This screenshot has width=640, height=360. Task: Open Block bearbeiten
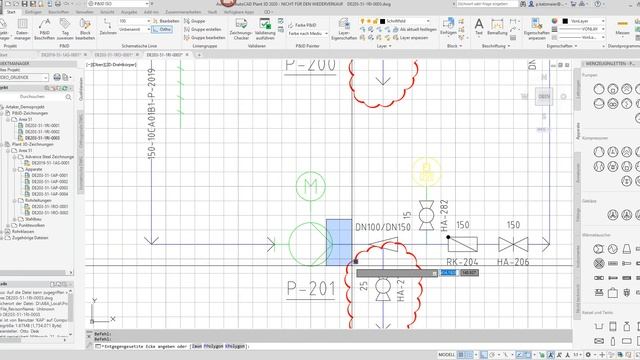85,29
